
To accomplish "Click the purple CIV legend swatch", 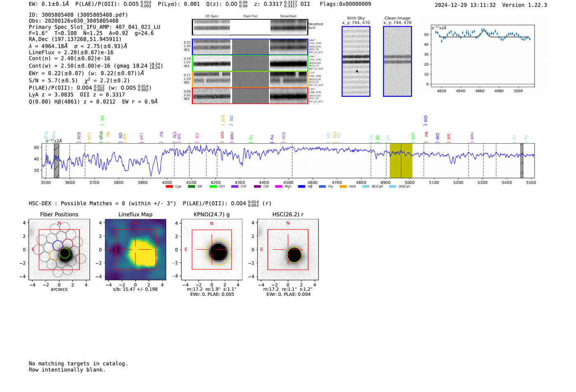I will click(235, 187).
